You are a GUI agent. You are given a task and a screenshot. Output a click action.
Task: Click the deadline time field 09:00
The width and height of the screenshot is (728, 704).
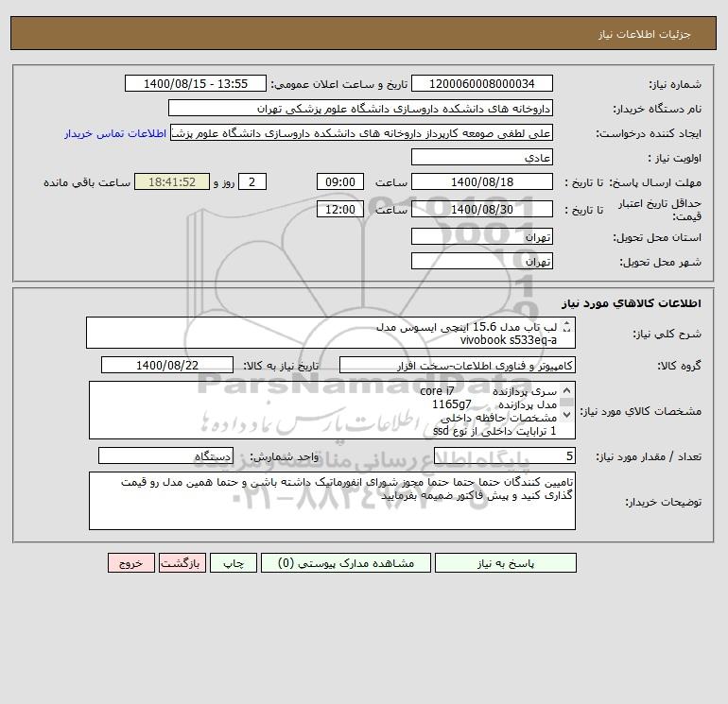coord(340,182)
